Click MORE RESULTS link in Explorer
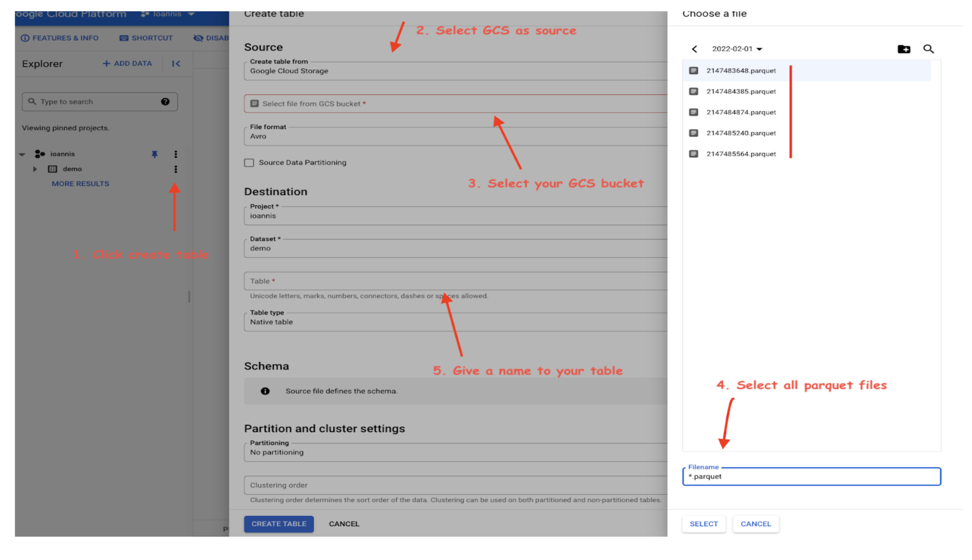The height and width of the screenshot is (560, 972). tap(81, 184)
